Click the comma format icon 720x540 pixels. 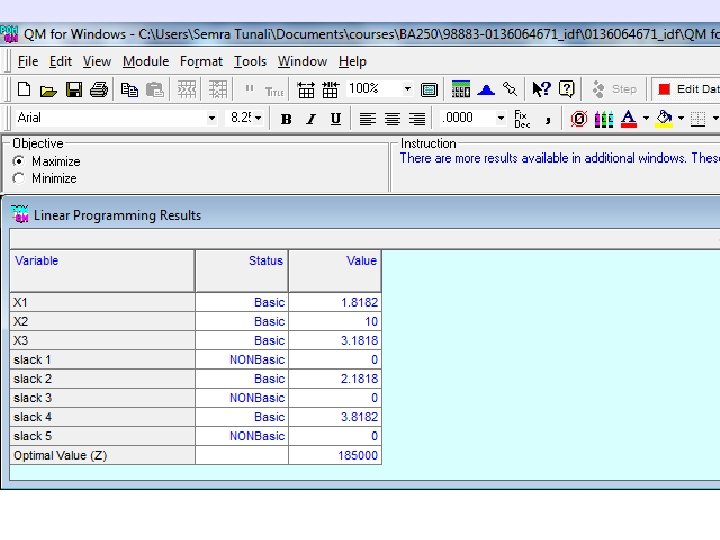[547, 120]
